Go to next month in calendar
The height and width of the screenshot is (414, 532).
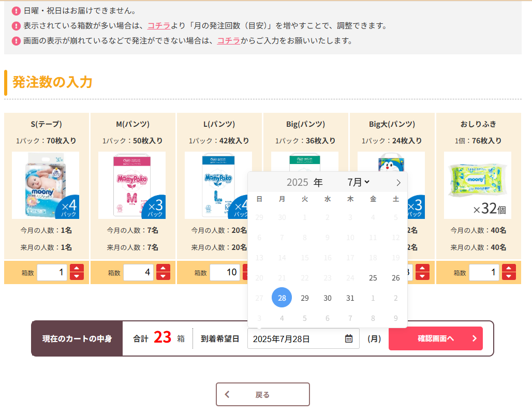[398, 183]
